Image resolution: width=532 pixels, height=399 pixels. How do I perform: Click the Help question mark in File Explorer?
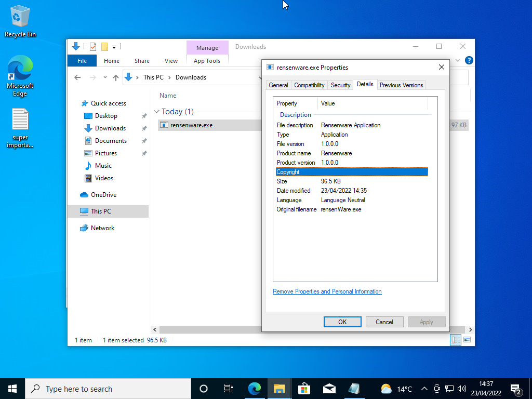469,60
